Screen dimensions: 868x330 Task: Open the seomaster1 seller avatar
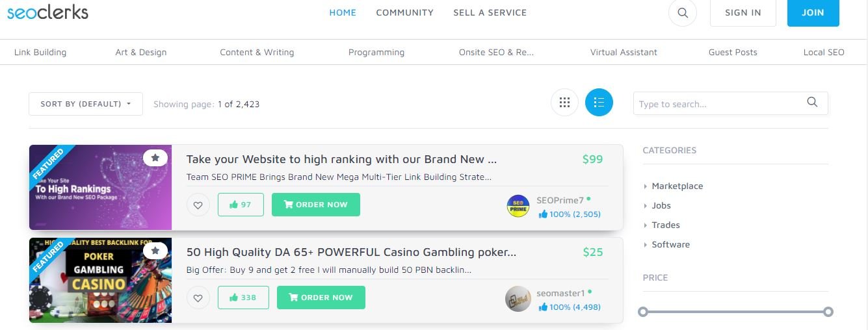(518, 299)
